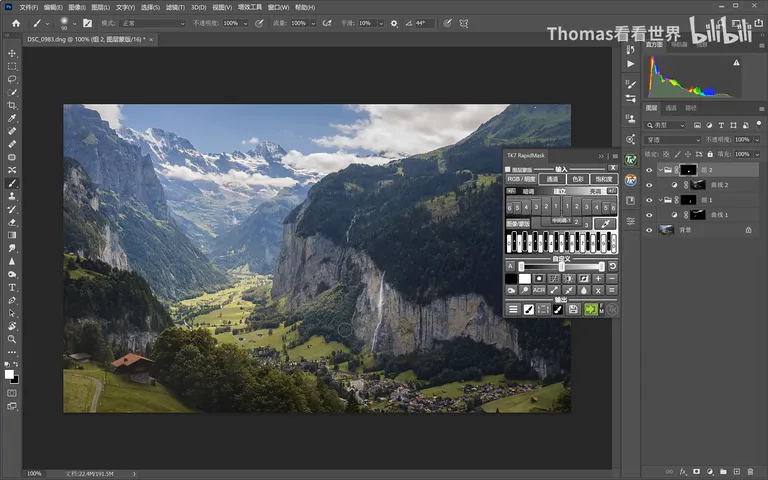Collapse the 组 1 group arrow
Screen dimensions: 768x480
click(660, 200)
